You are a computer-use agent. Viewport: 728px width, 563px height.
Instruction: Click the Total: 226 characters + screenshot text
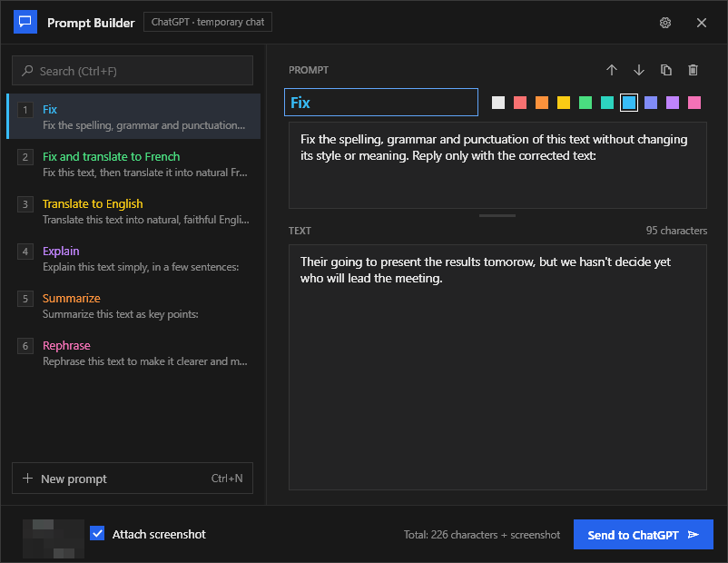pos(481,535)
